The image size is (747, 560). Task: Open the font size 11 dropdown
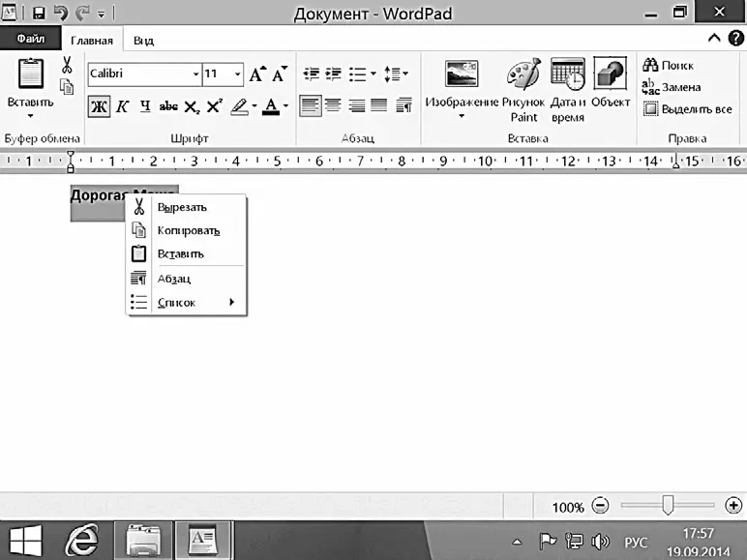point(237,74)
